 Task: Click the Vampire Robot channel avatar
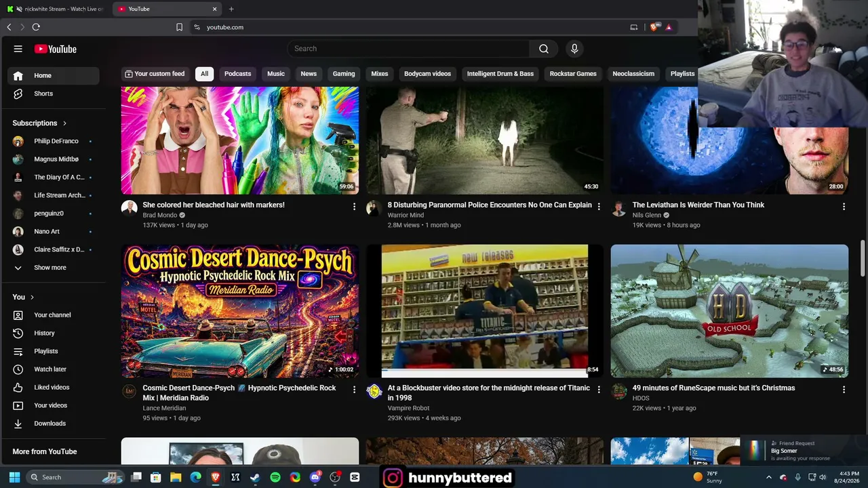point(374,391)
